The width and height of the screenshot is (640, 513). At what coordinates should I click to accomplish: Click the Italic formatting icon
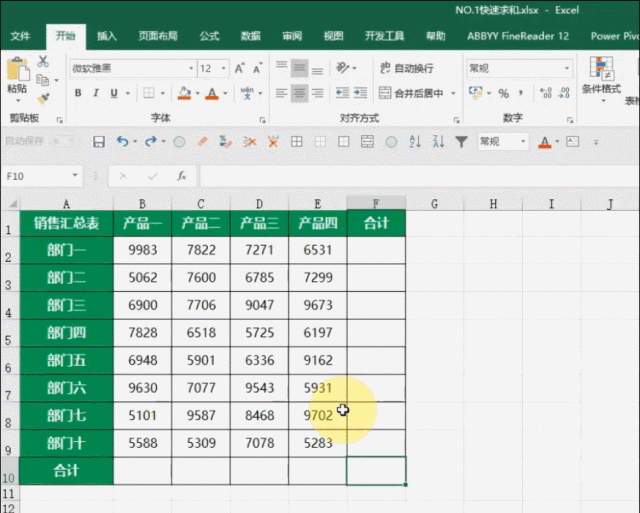tap(98, 93)
